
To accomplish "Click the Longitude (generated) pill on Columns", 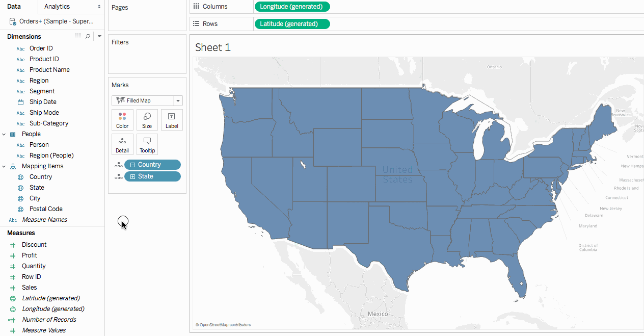I will coord(291,7).
